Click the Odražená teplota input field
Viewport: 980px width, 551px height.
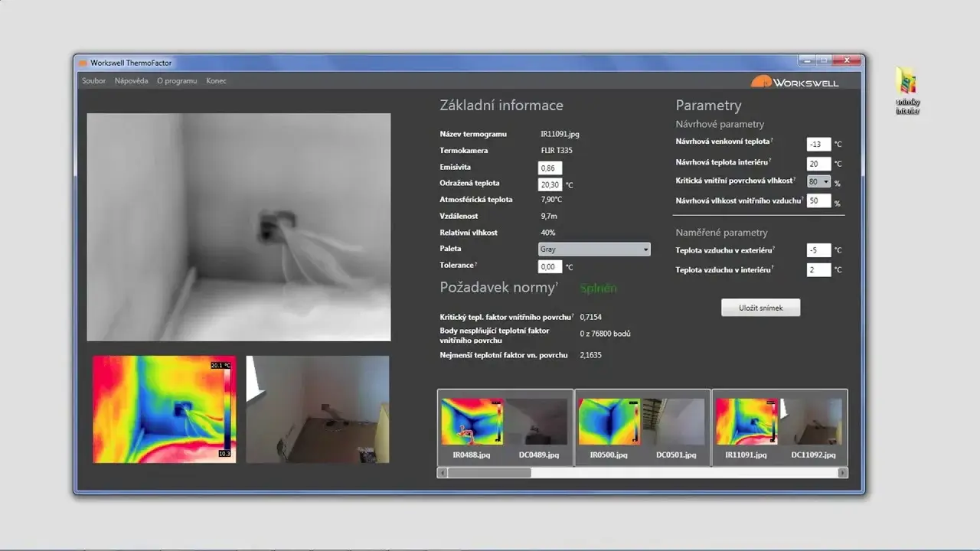(x=550, y=184)
